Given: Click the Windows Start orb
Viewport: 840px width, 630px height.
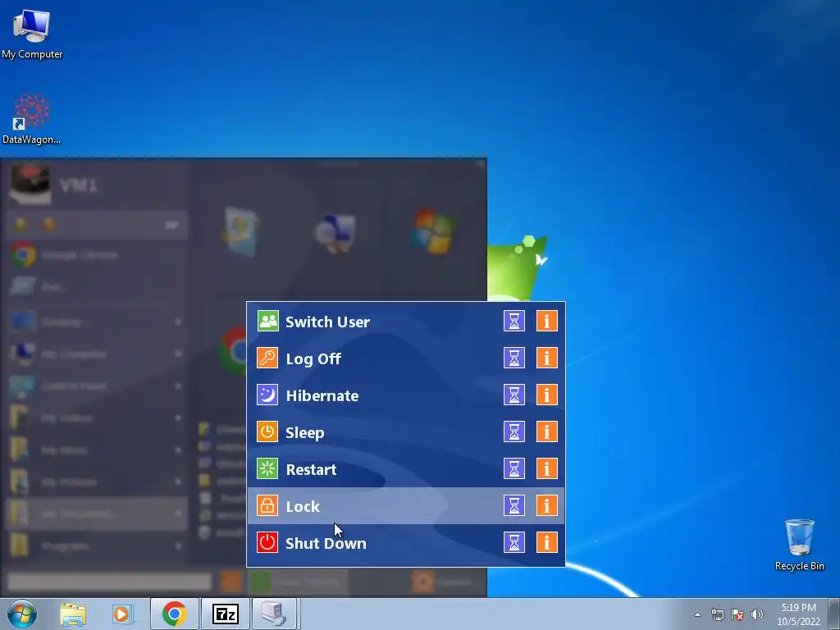Looking at the screenshot, I should (x=22, y=614).
